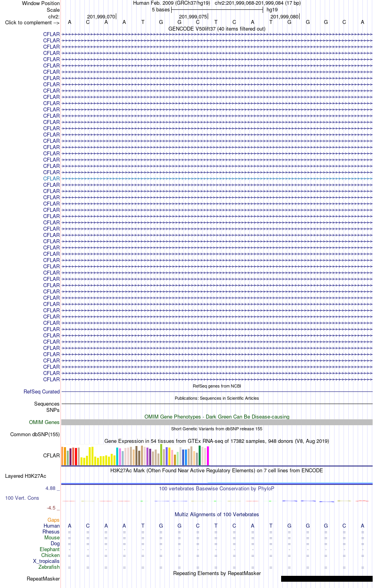Open the RefSeq Curated track label
The height and width of the screenshot is (588, 373).
click(x=42, y=391)
